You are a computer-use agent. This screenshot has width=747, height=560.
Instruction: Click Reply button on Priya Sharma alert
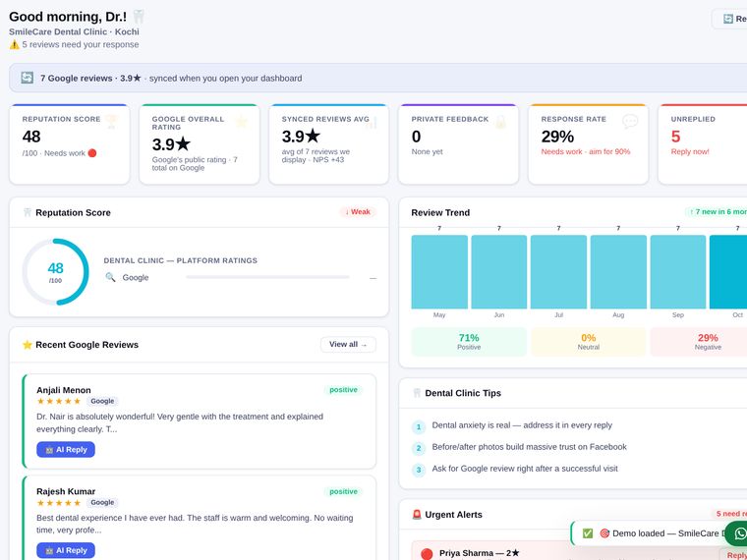pos(733,555)
